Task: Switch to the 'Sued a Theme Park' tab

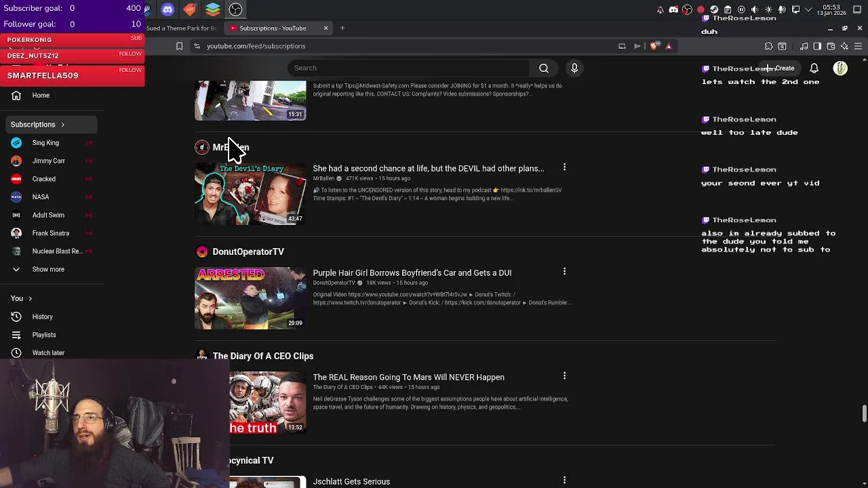Action: click(182, 28)
